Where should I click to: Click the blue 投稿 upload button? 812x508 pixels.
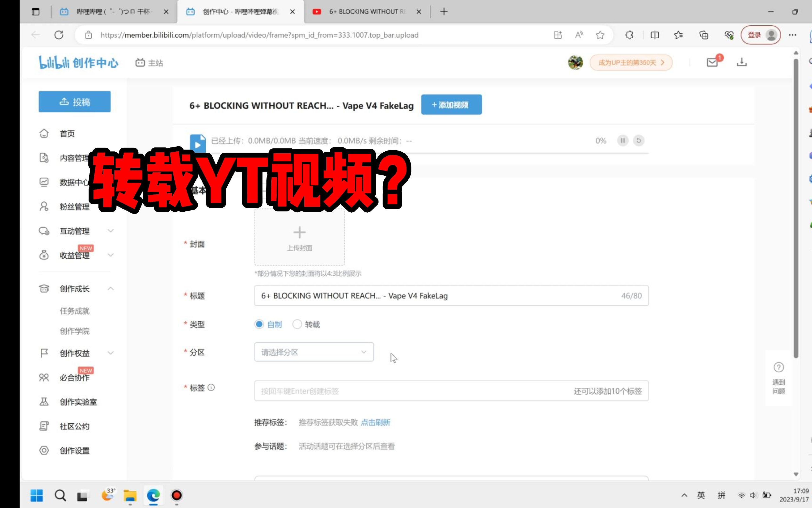pos(74,101)
